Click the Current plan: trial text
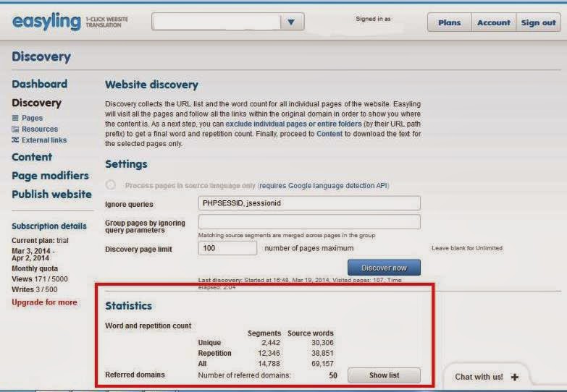The image size is (567, 392). click(40, 240)
